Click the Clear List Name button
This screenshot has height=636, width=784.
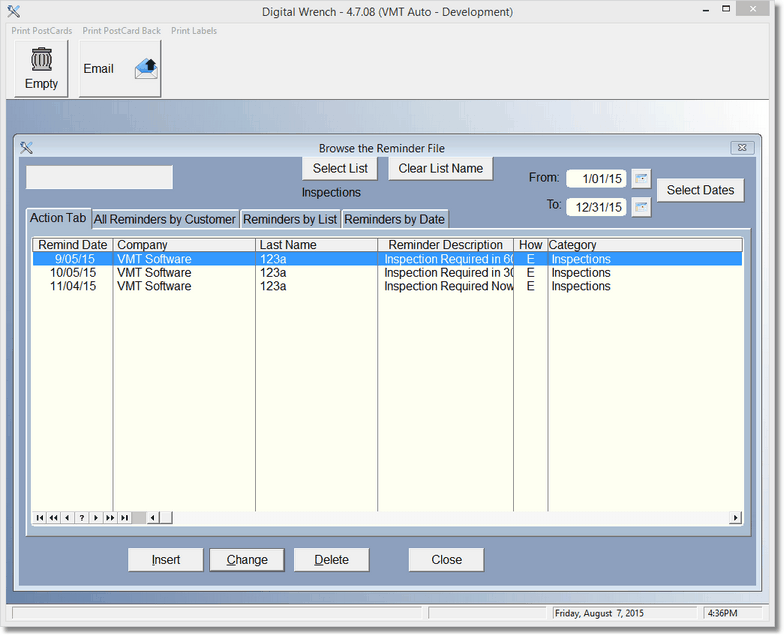click(x=440, y=168)
